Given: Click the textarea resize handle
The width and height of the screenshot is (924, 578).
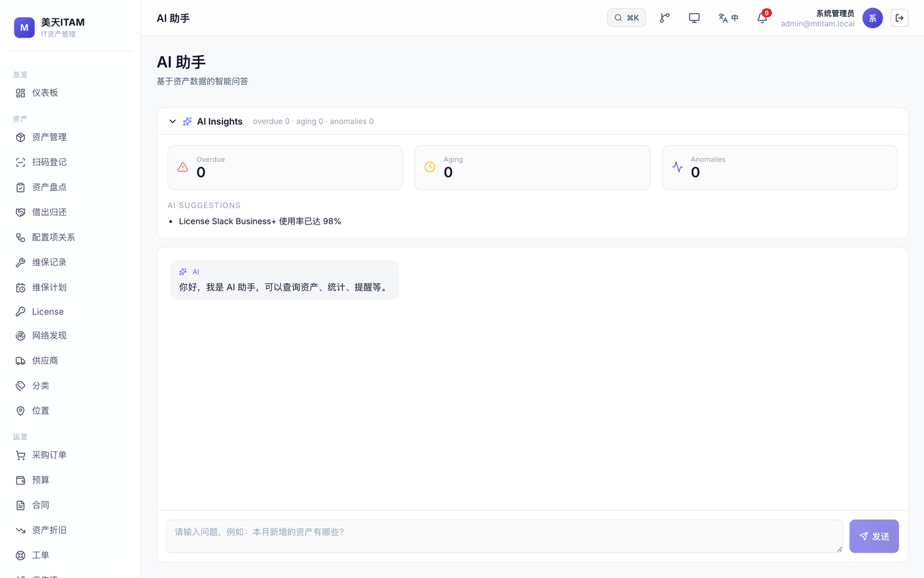Looking at the screenshot, I should [839, 549].
